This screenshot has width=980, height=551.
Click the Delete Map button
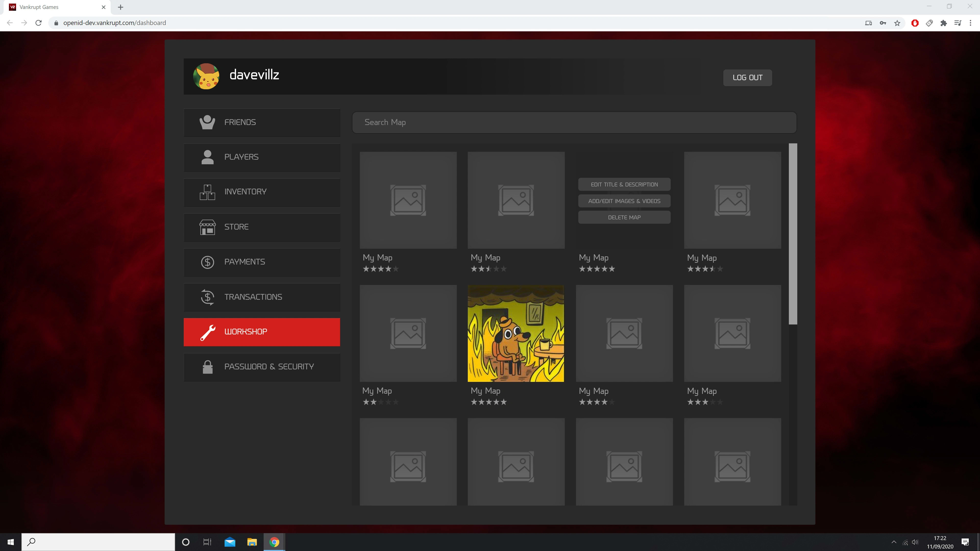click(x=624, y=217)
